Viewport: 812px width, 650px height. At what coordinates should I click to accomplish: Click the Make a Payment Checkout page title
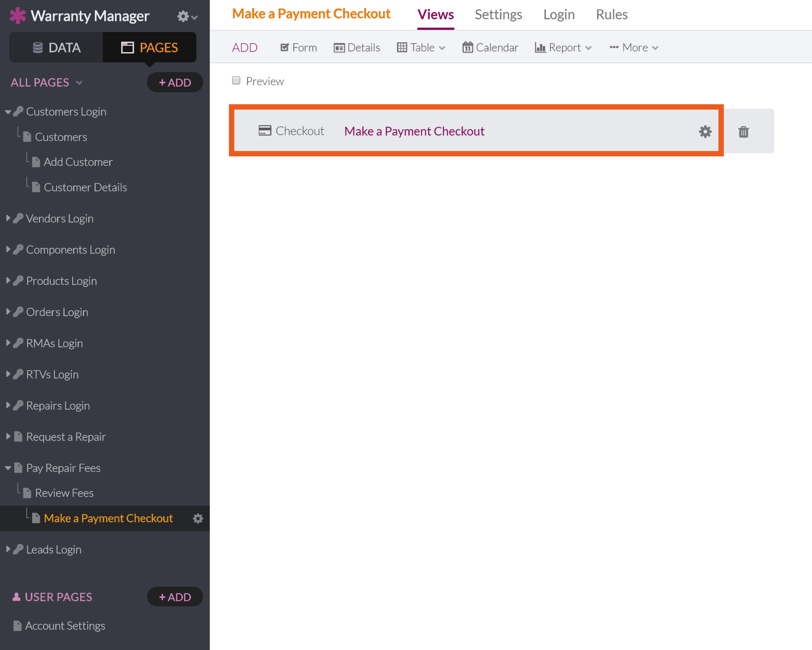click(x=311, y=14)
